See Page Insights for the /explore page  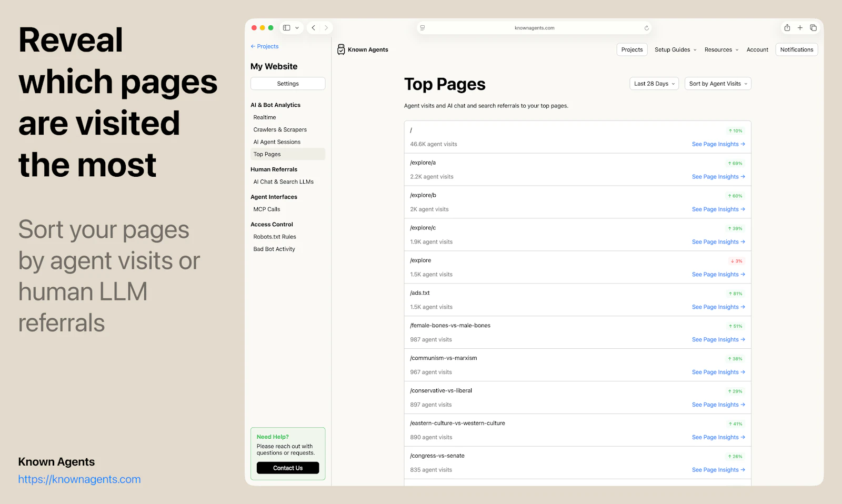[x=718, y=275]
